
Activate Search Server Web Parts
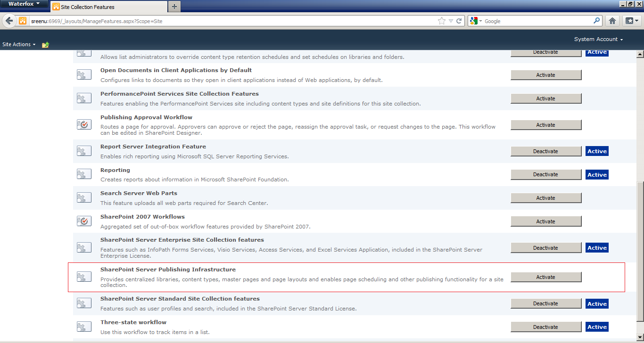tap(546, 198)
